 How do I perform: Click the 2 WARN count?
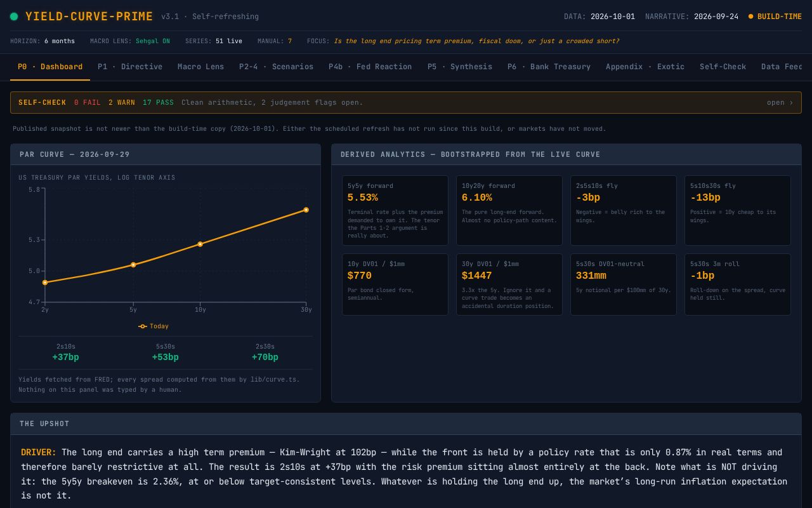pos(122,102)
